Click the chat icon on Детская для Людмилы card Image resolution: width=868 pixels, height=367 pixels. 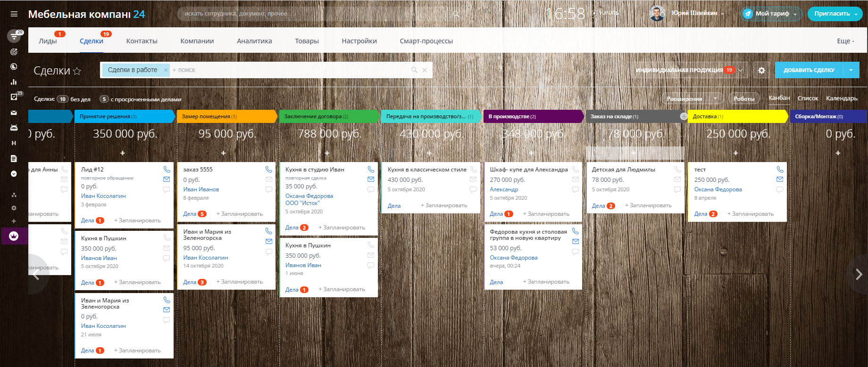click(x=677, y=189)
